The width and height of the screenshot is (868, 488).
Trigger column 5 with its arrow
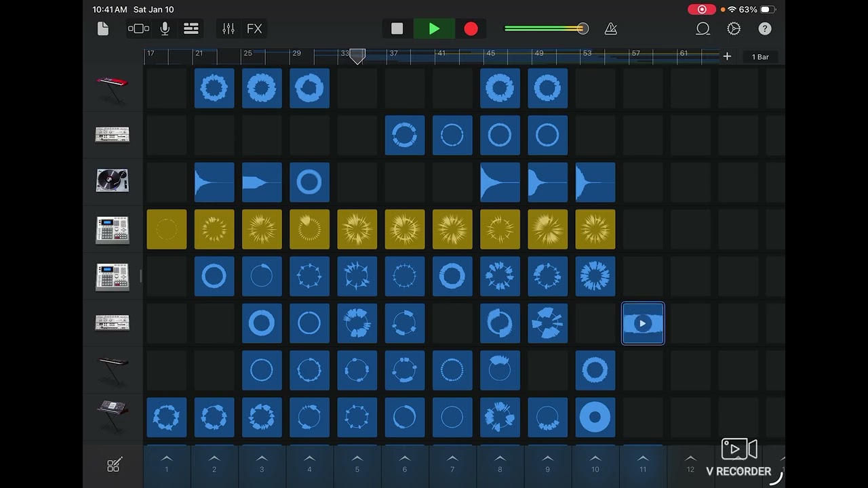(x=357, y=464)
